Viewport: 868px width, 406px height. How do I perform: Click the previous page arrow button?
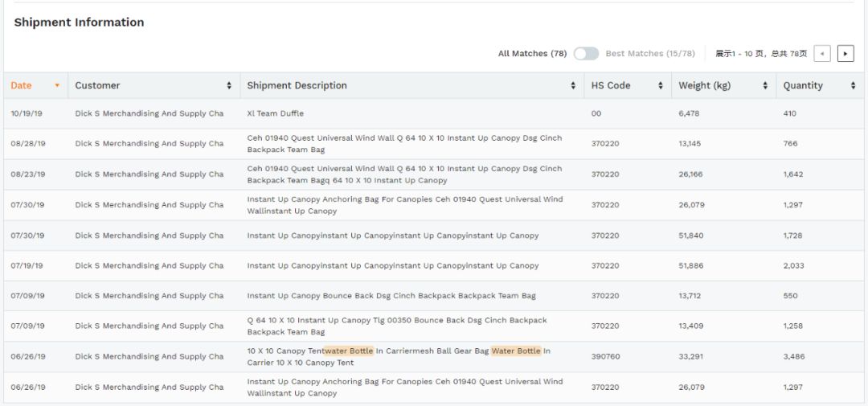coord(822,54)
